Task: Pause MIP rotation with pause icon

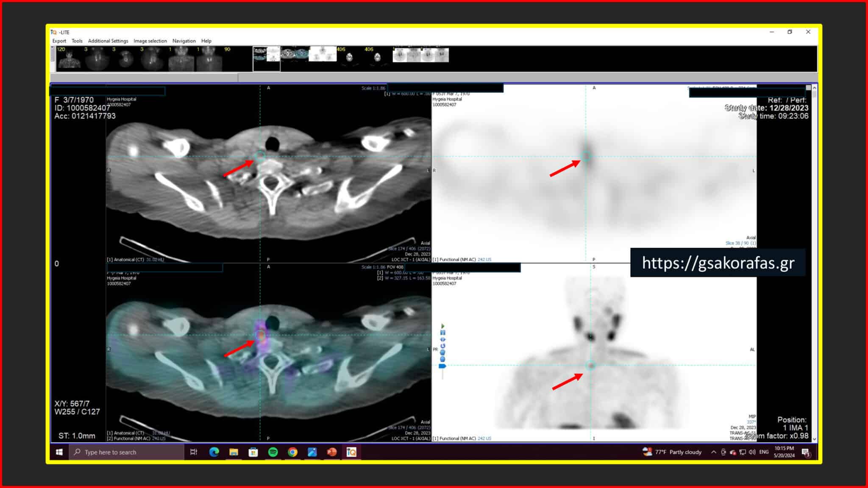Action: click(442, 333)
